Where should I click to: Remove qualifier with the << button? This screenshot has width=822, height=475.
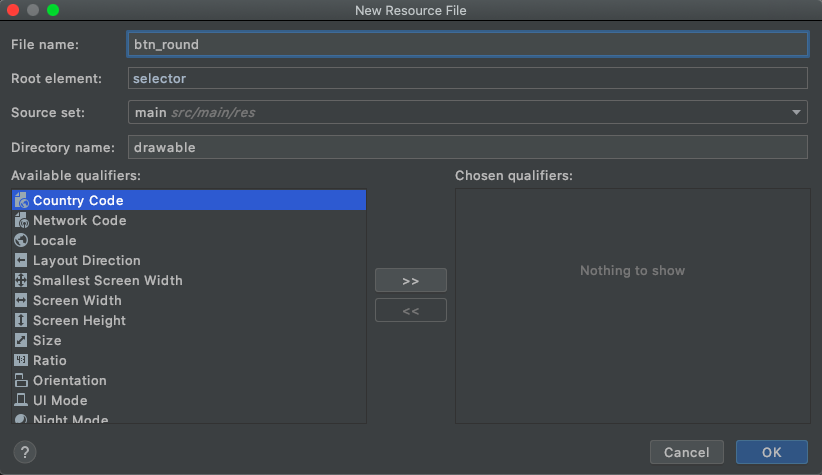(410, 310)
